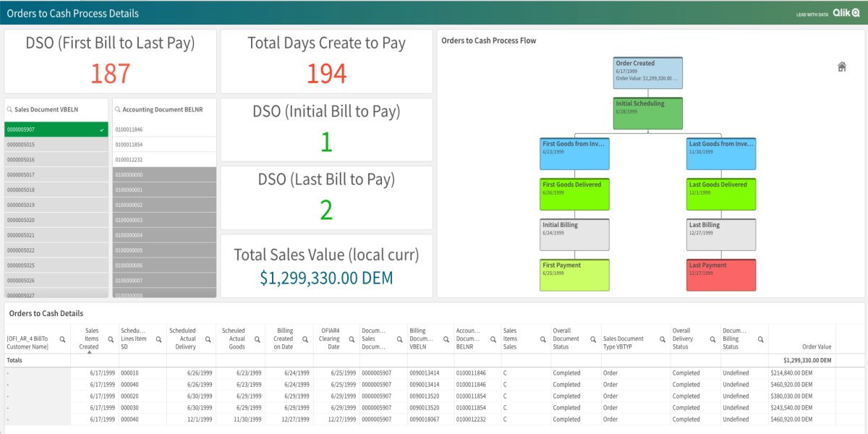This screenshot has height=434, width=868.
Task: Click the DSO Initial Bill to Pay KPI
Action: [x=326, y=129]
